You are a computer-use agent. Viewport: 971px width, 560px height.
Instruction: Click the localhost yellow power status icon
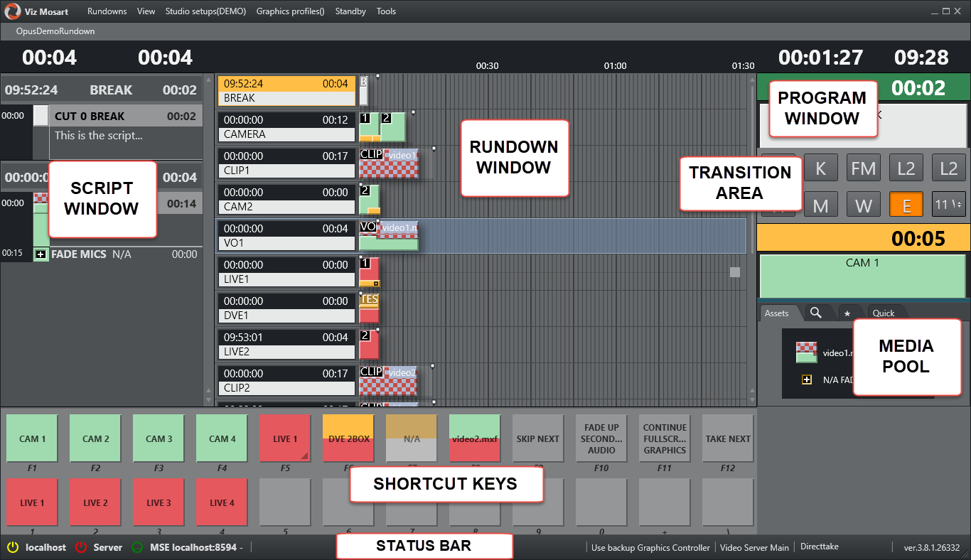13,547
